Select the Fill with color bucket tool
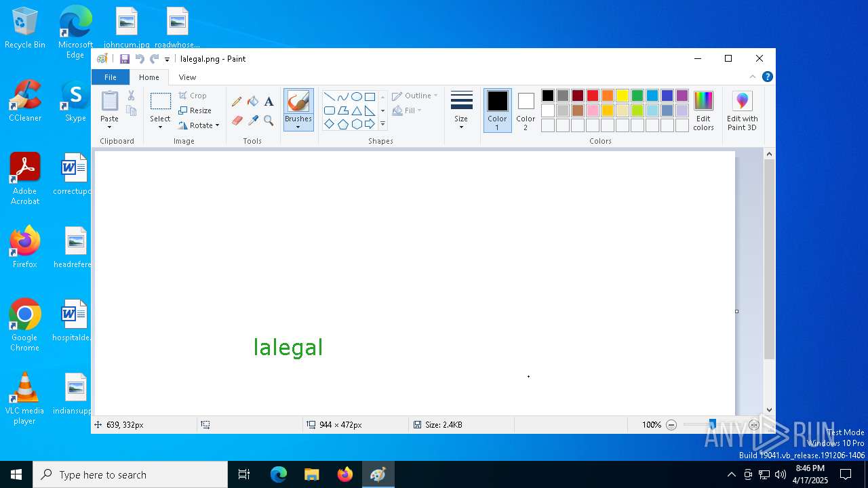This screenshot has height=488, width=868. [x=253, y=102]
